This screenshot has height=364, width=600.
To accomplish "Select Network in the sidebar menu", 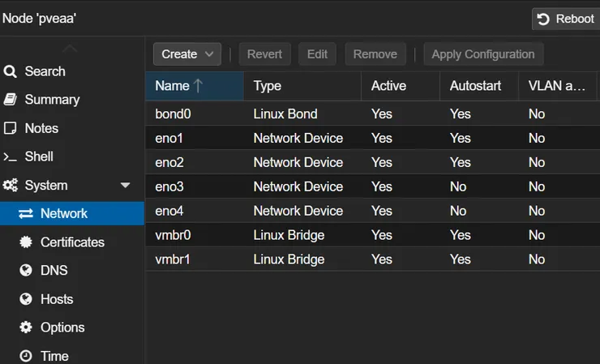I will pos(64,213).
